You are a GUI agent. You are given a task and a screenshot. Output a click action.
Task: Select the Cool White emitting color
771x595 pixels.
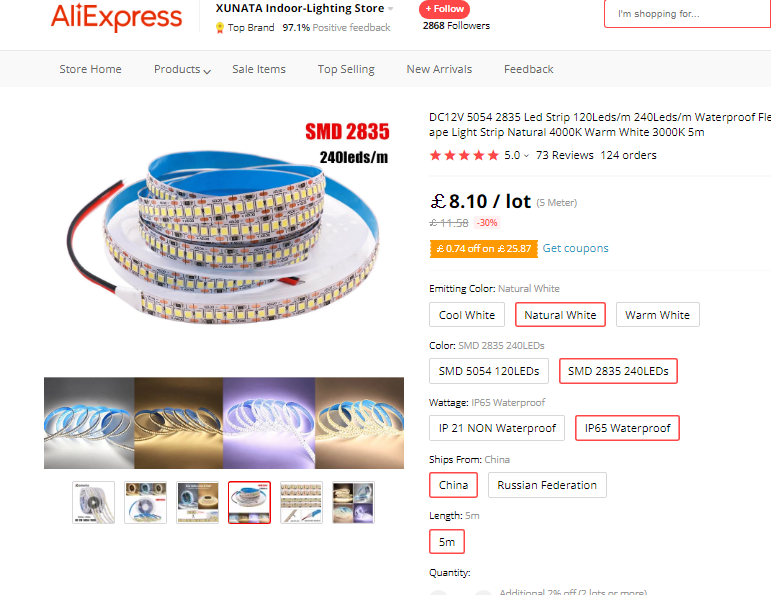coord(467,315)
